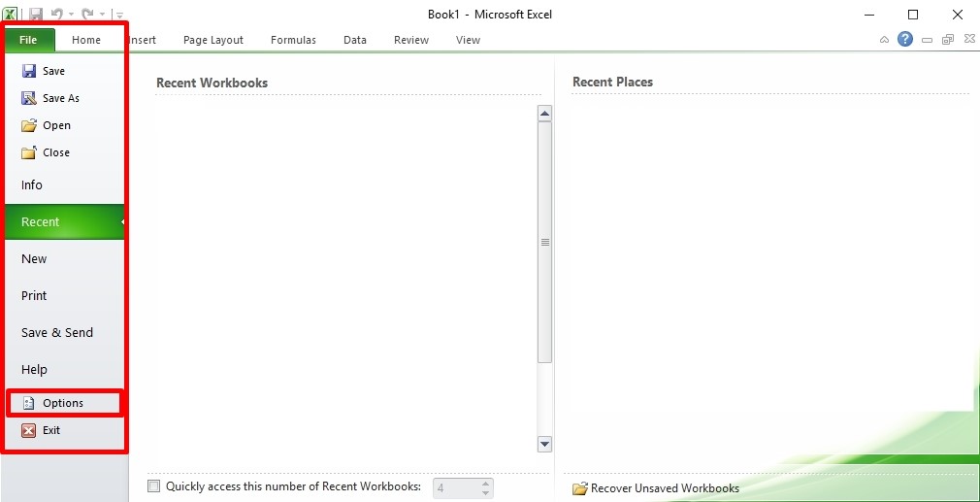Image resolution: width=980 pixels, height=502 pixels.
Task: Click the Save As icon
Action: (29, 98)
